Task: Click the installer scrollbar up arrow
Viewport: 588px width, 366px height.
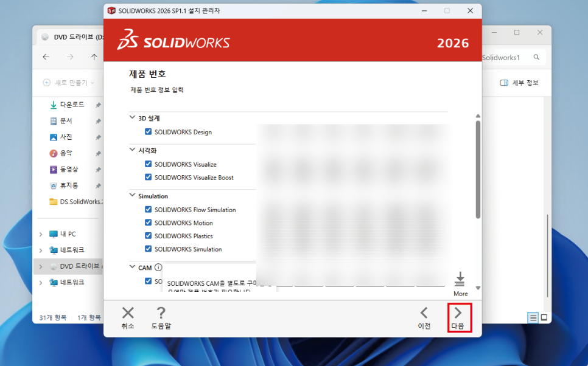Action: pyautogui.click(x=478, y=116)
